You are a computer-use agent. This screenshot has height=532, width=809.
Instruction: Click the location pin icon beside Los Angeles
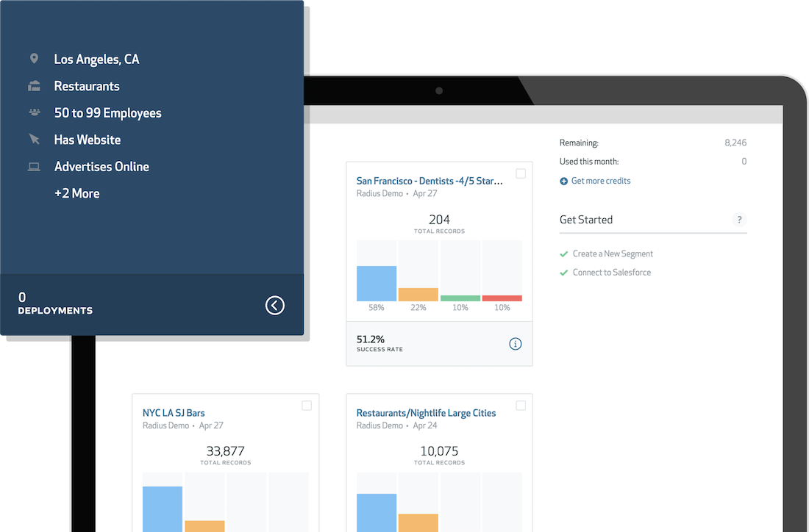point(34,59)
